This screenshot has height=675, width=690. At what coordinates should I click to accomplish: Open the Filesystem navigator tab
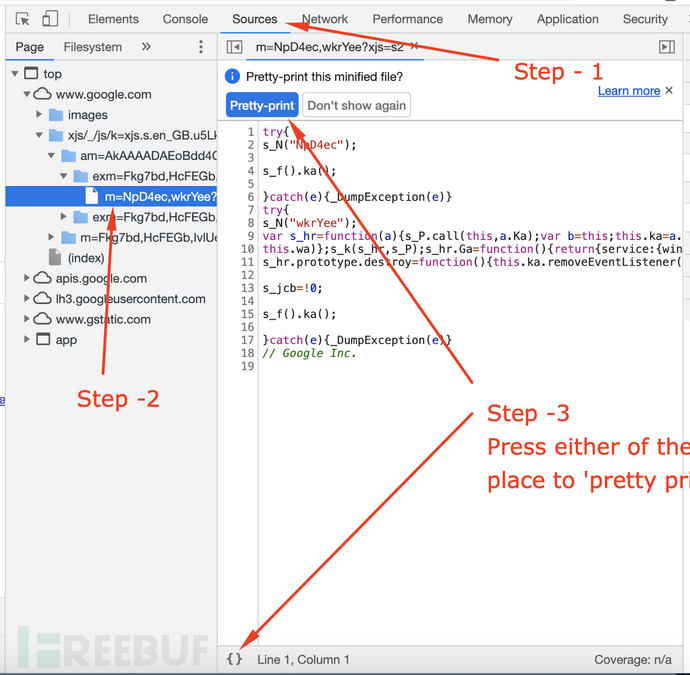coord(92,47)
